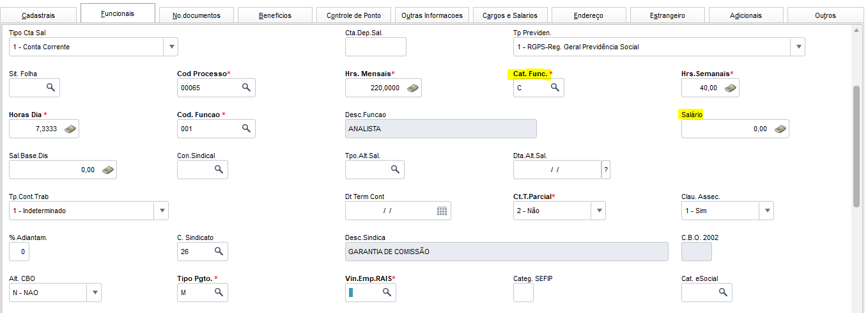Click scrollbar up arrow
The height and width of the screenshot is (313, 868).
[x=856, y=29]
